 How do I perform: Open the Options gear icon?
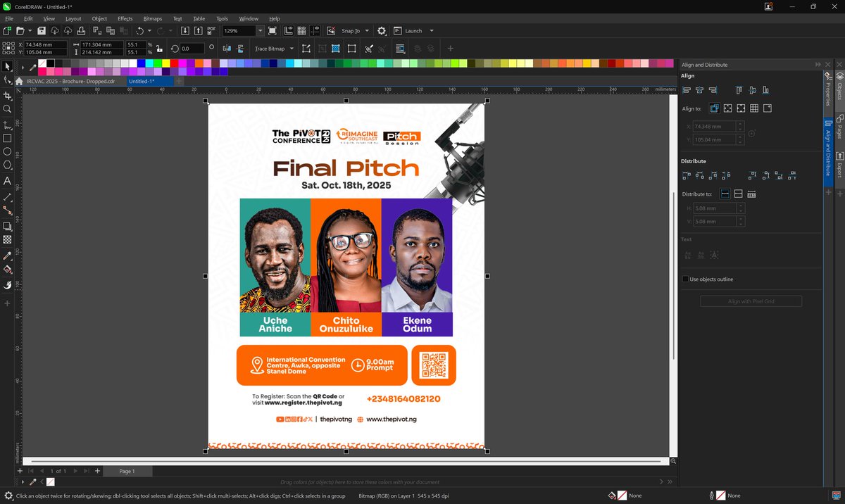click(382, 31)
